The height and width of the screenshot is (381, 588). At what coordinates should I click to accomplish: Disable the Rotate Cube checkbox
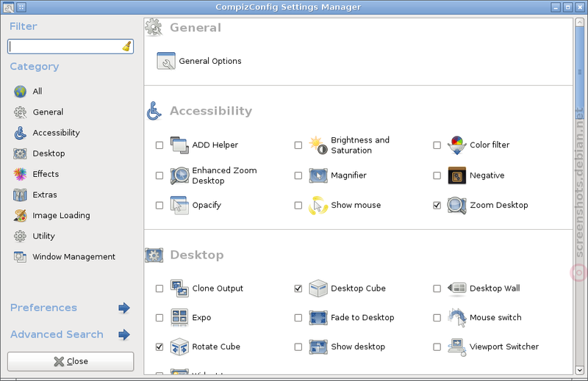point(159,347)
